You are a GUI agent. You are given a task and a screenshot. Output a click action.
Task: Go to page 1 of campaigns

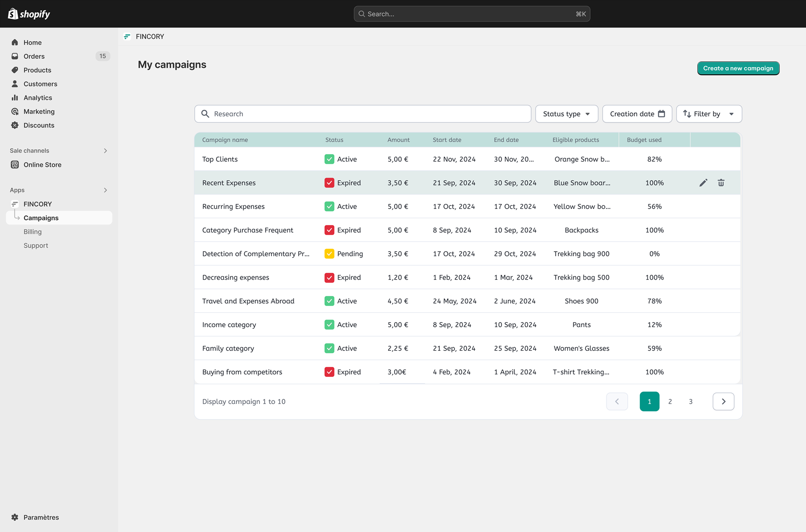[649, 401]
